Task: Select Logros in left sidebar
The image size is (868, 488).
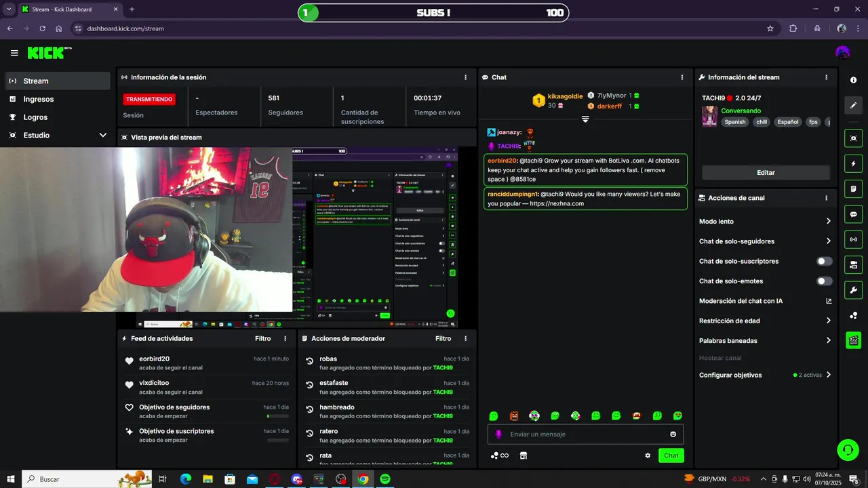Action: (x=57, y=117)
